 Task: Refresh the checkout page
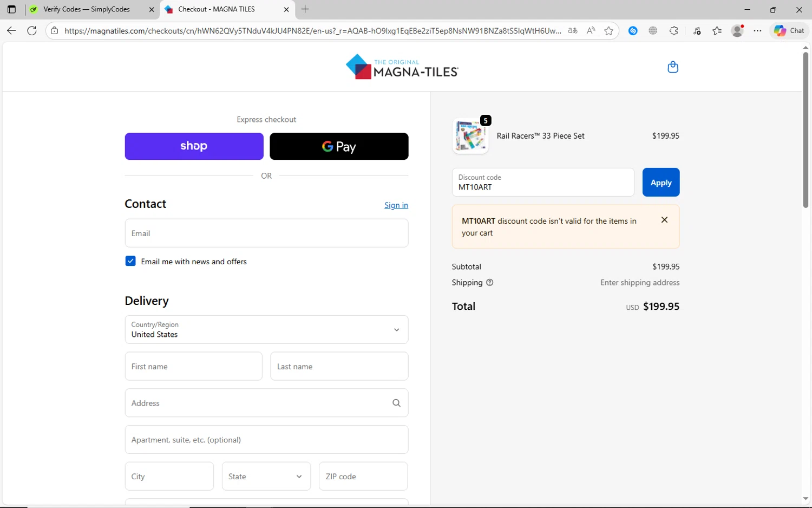[x=32, y=31]
